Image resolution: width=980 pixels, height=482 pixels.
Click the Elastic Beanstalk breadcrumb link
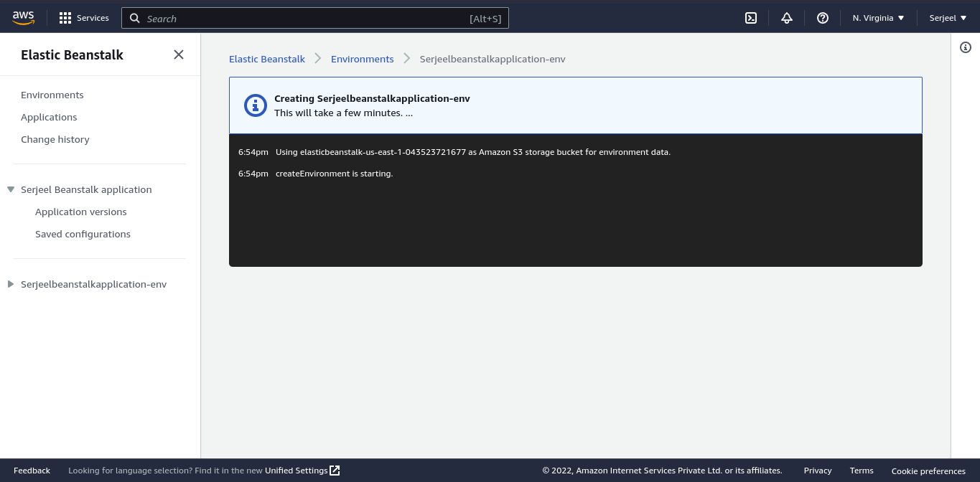[267, 59]
